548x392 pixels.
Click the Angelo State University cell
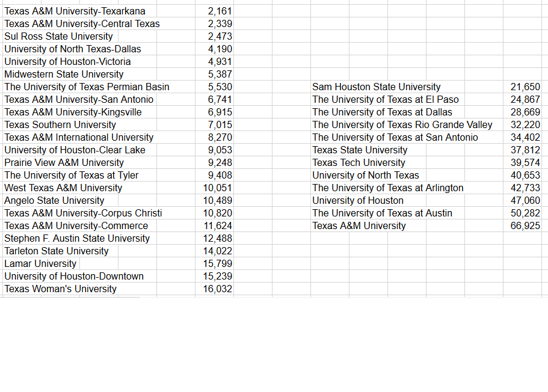point(54,201)
